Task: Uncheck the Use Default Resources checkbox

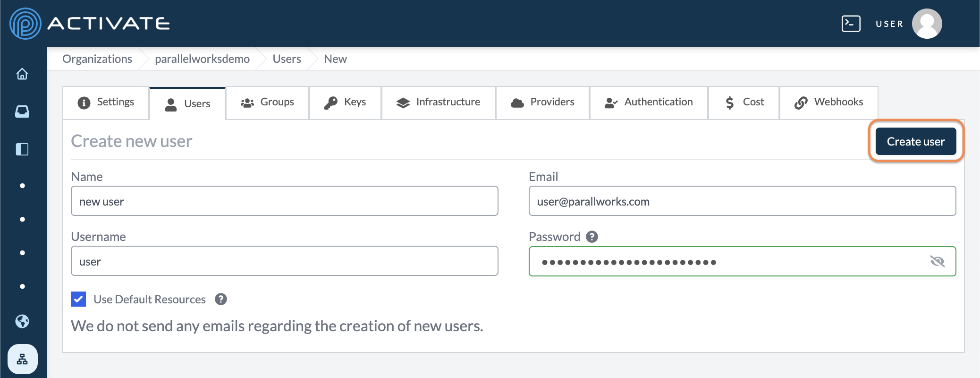Action: click(78, 299)
